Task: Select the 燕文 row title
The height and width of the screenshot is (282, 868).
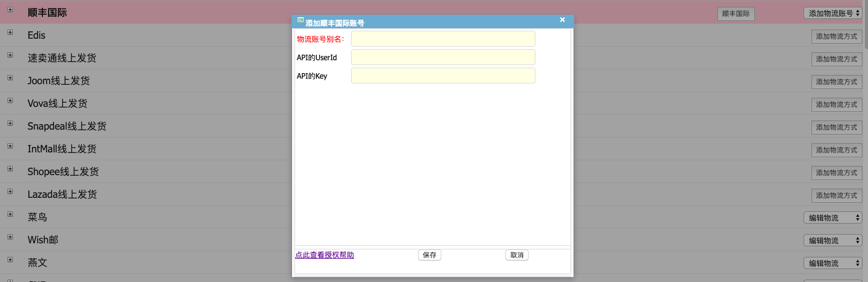Action: tap(37, 262)
